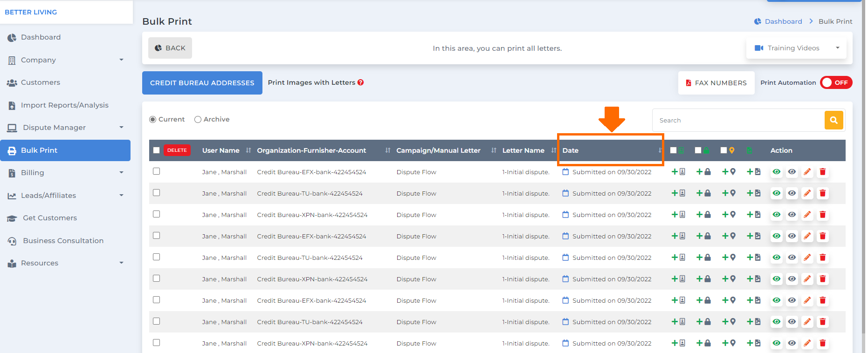Viewport: 868px width, 353px height.
Task: Click help icon beside Print Images with Letters
Action: click(361, 82)
